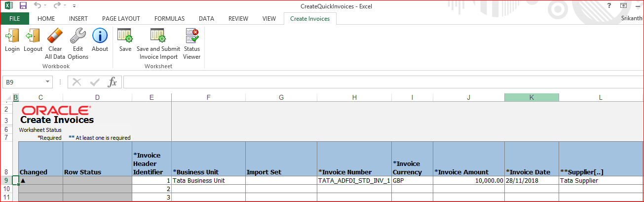The width and height of the screenshot is (644, 202).
Task: Switch to the PAGE LAYOUT tab
Action: tap(121, 19)
